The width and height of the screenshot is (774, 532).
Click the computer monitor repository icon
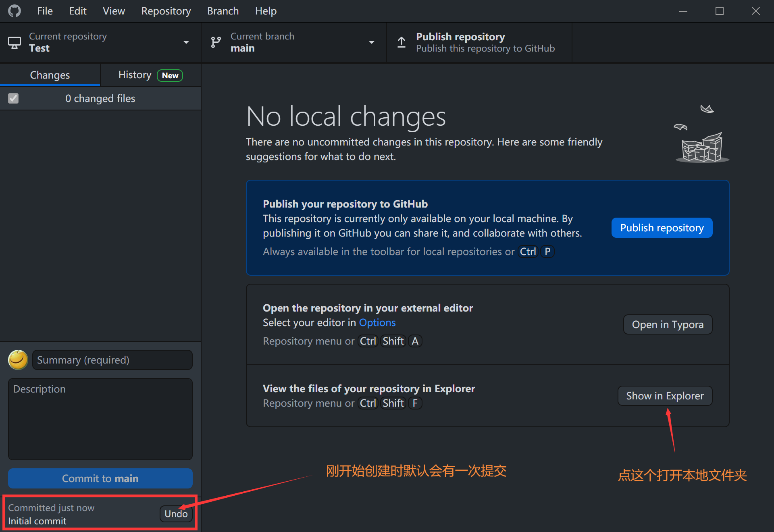pos(15,42)
